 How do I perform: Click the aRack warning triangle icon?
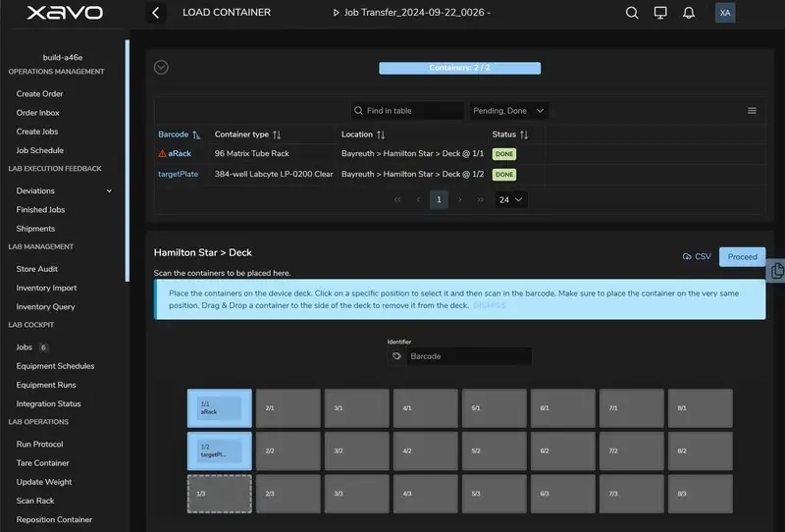click(162, 153)
